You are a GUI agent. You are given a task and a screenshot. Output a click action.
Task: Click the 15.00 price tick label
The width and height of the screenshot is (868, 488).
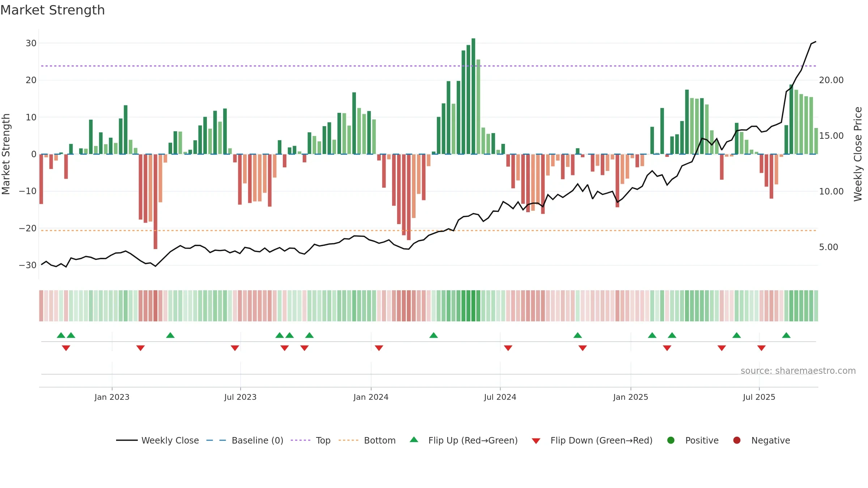(x=831, y=136)
